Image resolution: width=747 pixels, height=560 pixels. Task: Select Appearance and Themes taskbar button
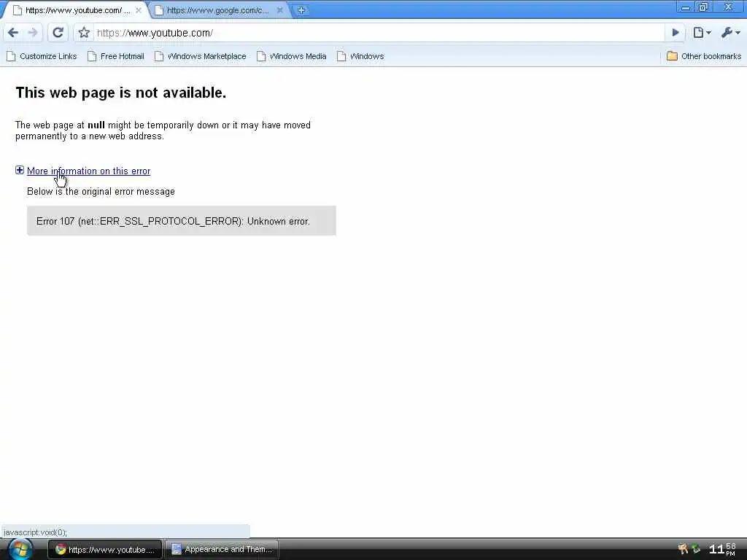(x=222, y=550)
